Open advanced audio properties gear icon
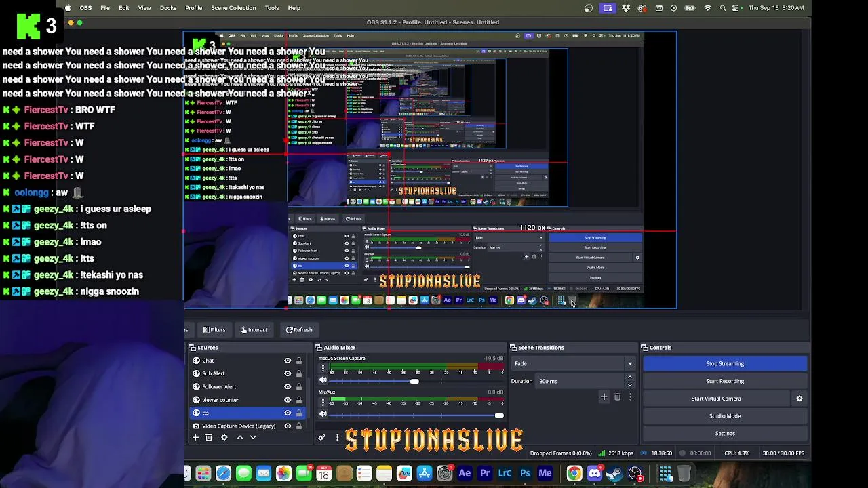This screenshot has width=868, height=488. 322,438
